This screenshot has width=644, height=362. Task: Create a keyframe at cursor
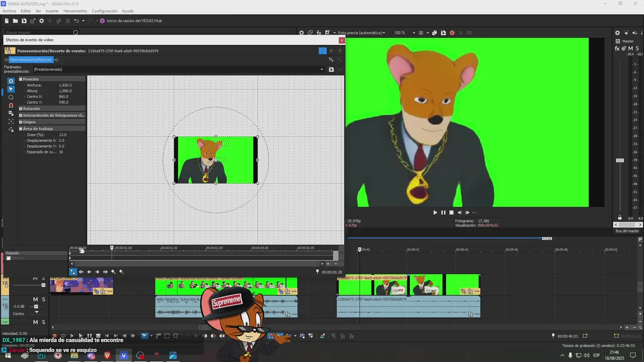pyautogui.click(x=113, y=272)
